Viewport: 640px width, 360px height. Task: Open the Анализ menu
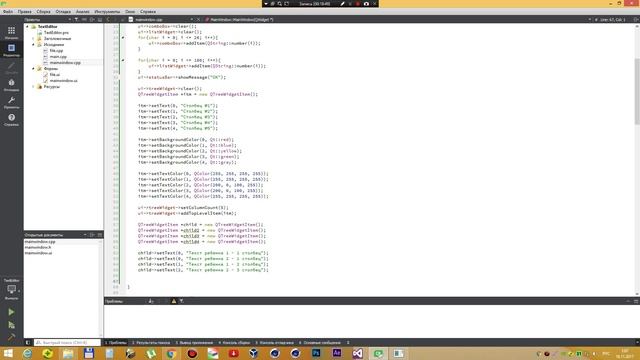(82, 11)
